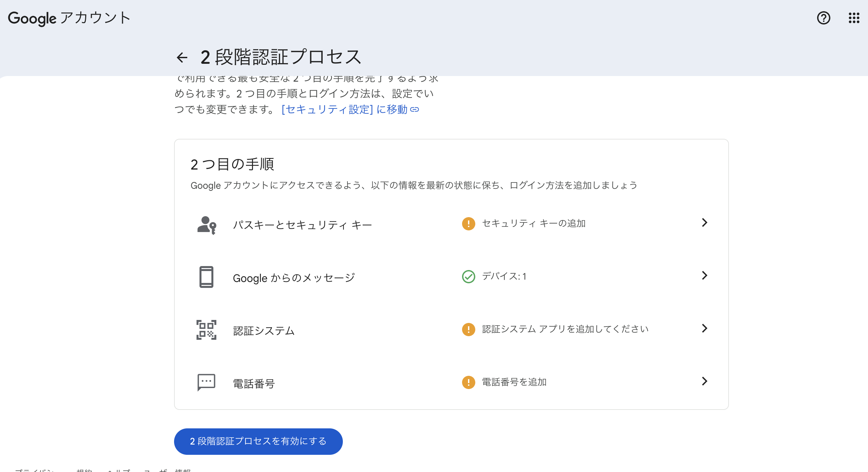Click the 2 段階認証プロセス page title
The image size is (868, 472).
[281, 57]
